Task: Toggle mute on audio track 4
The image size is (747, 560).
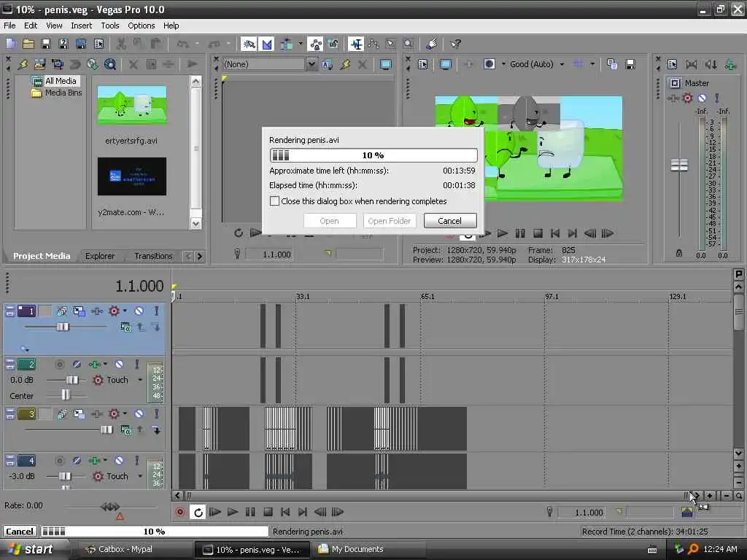Action: 119,461
